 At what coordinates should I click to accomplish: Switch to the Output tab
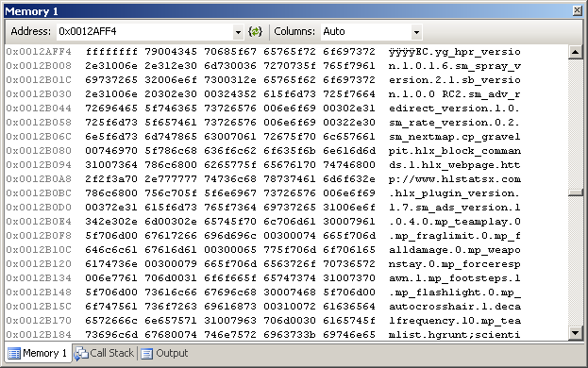164,353
